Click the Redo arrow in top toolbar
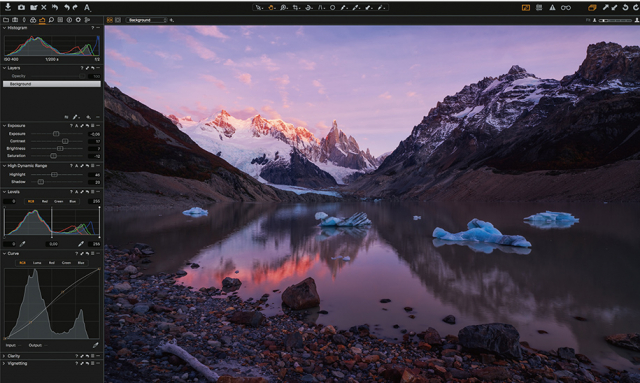This screenshot has height=383, width=640. coord(76,7)
